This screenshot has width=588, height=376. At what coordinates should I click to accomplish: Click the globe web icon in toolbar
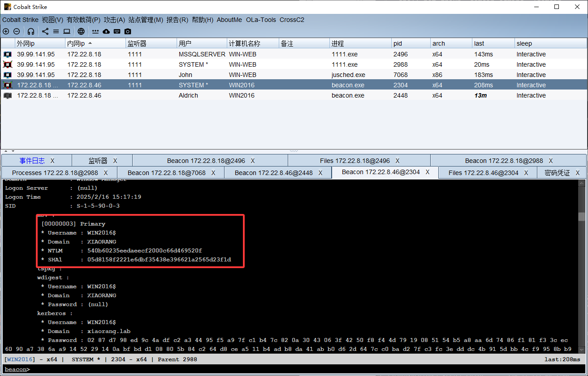click(x=81, y=31)
